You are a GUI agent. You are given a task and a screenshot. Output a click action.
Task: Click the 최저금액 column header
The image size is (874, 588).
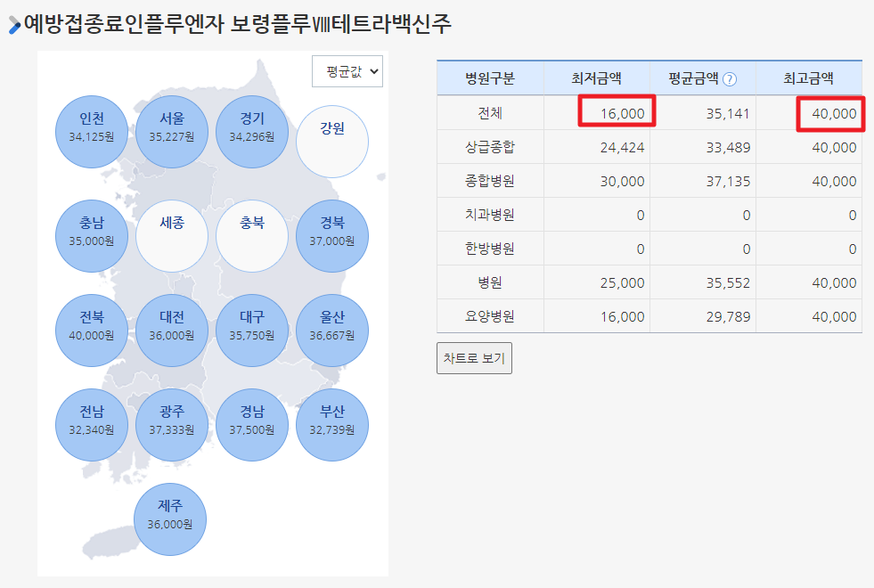[596, 78]
